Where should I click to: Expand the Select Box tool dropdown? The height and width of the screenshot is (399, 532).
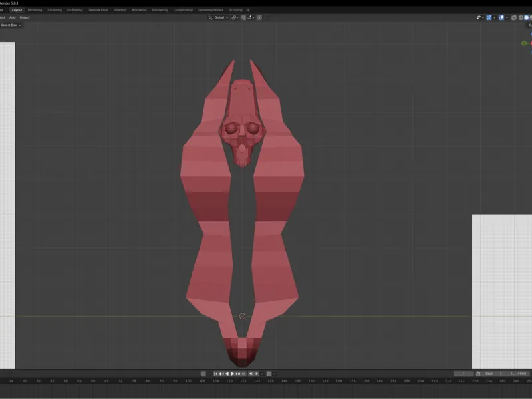[11, 25]
